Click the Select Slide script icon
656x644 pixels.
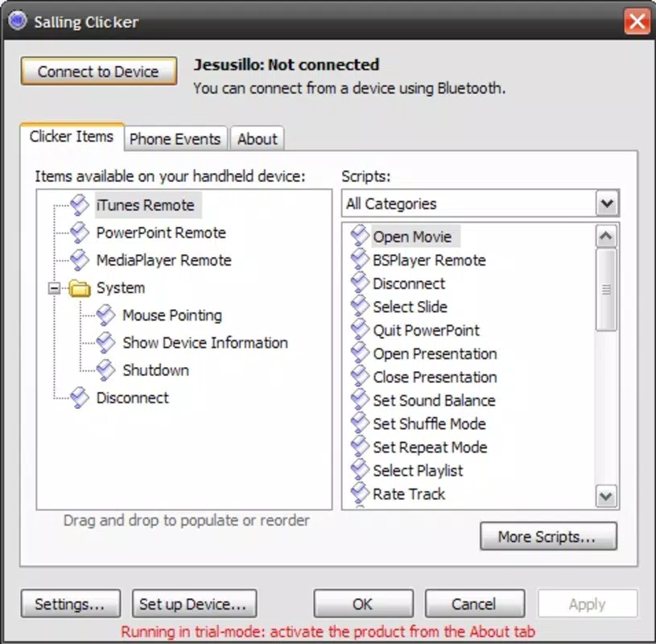pyautogui.click(x=360, y=307)
